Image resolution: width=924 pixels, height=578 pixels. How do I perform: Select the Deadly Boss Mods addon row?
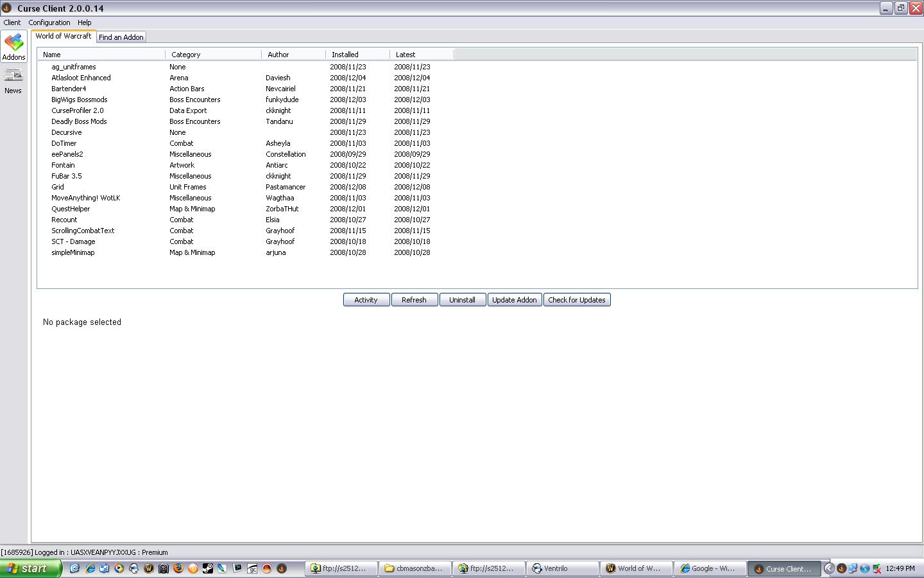79,121
